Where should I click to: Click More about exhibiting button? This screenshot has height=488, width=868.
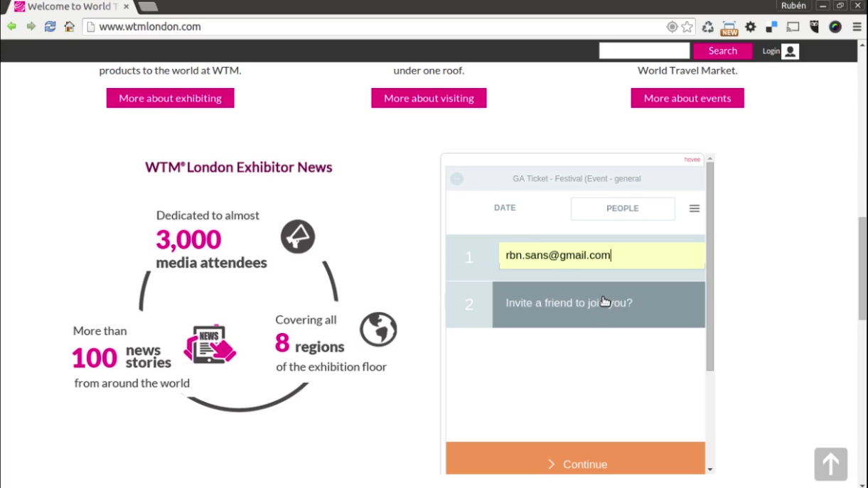[x=170, y=98]
